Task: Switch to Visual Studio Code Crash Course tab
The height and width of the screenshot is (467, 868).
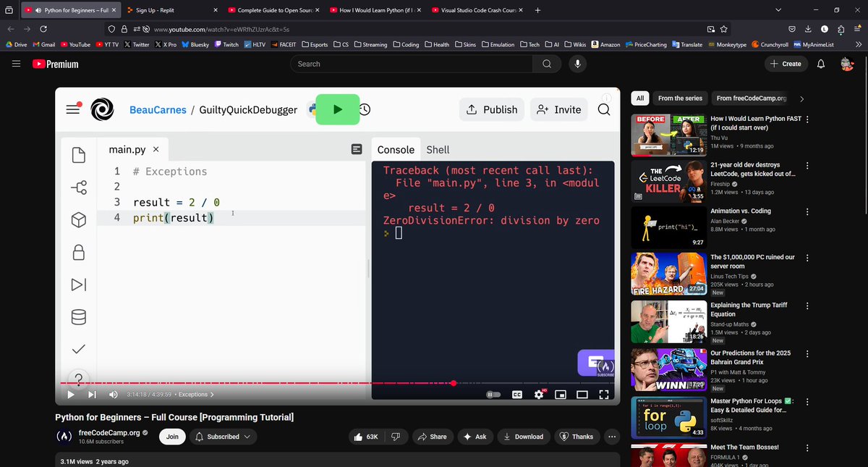Action: coord(476,10)
